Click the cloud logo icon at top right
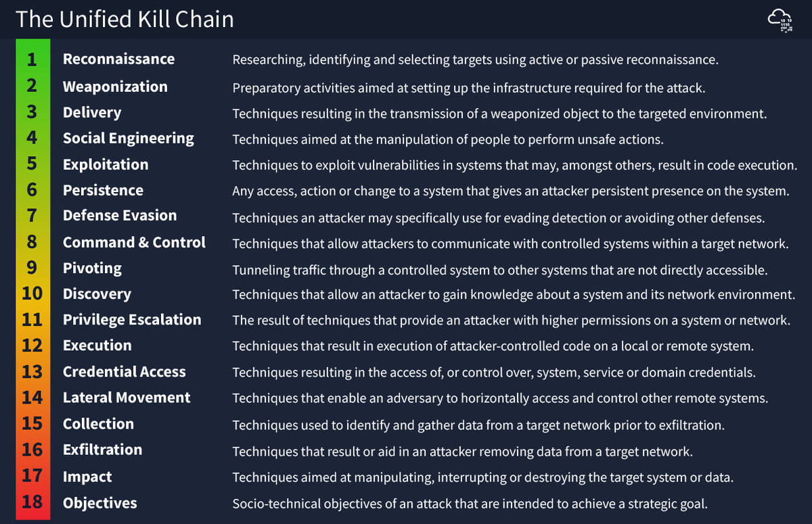This screenshot has width=812, height=524. tap(782, 20)
